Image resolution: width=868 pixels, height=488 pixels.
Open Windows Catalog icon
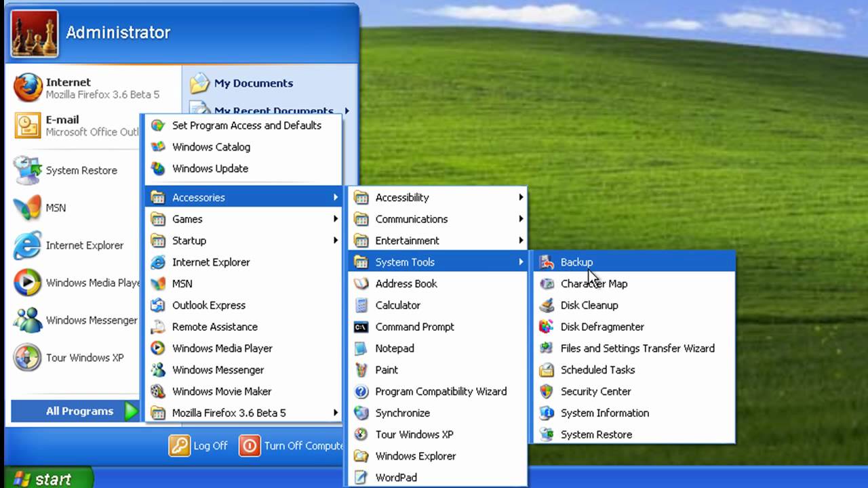tap(158, 146)
